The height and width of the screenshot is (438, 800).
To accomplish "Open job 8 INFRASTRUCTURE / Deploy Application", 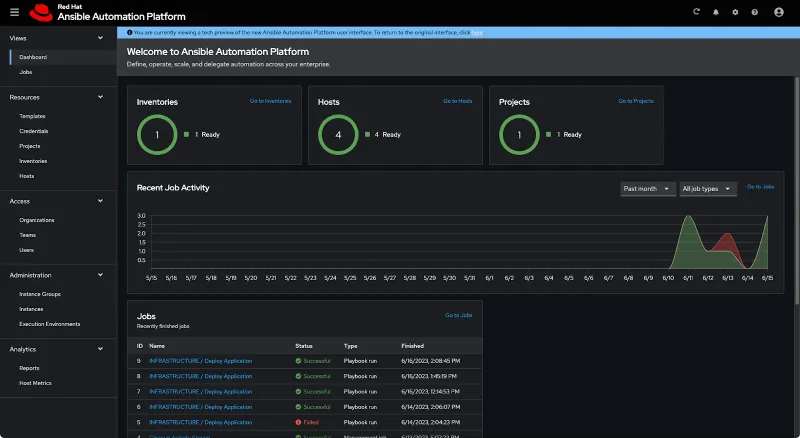I will tap(200, 376).
